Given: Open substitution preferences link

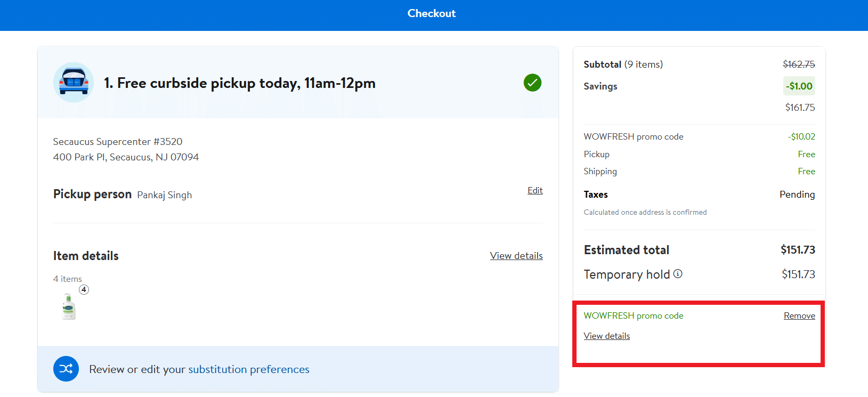Looking at the screenshot, I should (248, 369).
